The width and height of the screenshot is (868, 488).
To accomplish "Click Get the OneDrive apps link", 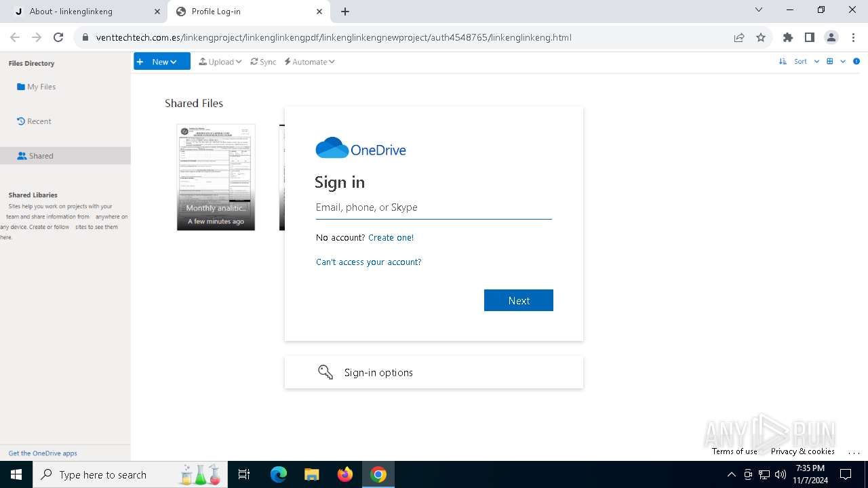I will click(x=43, y=453).
